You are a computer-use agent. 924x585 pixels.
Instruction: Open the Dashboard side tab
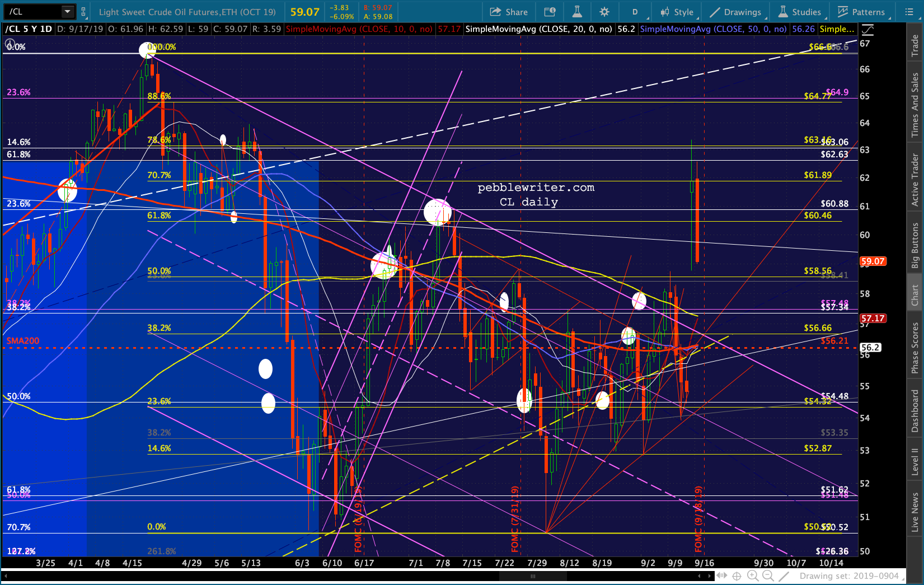[x=915, y=411]
